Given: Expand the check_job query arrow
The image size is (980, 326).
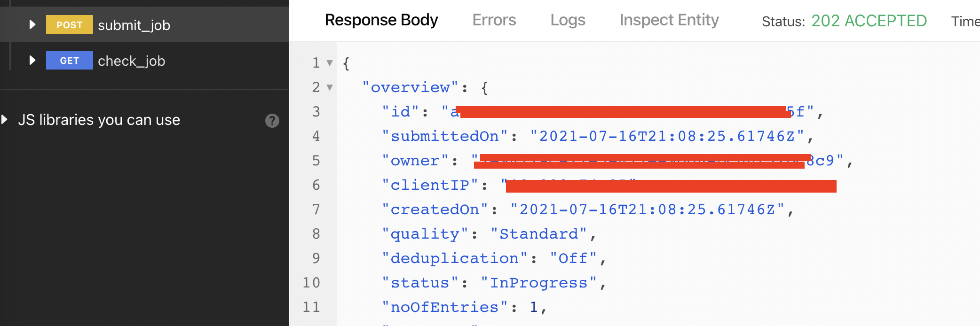Looking at the screenshot, I should coord(32,60).
